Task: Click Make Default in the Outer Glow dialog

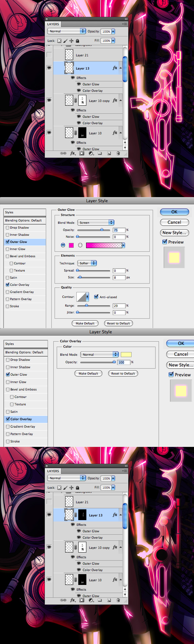Action: (x=85, y=323)
